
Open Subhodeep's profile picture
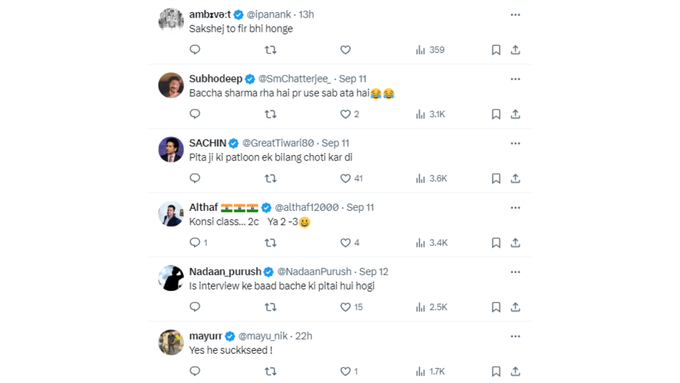coord(171,85)
